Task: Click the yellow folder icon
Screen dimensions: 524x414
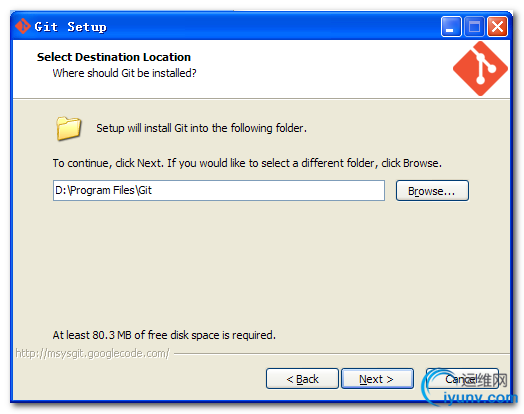Action: point(69,128)
